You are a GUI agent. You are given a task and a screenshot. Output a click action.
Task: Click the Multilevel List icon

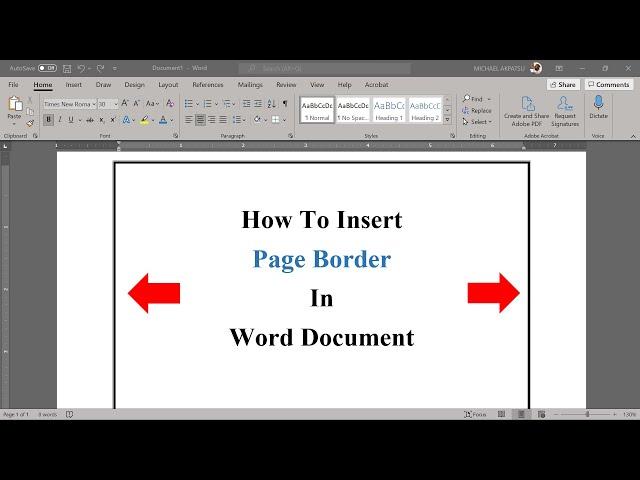227,104
